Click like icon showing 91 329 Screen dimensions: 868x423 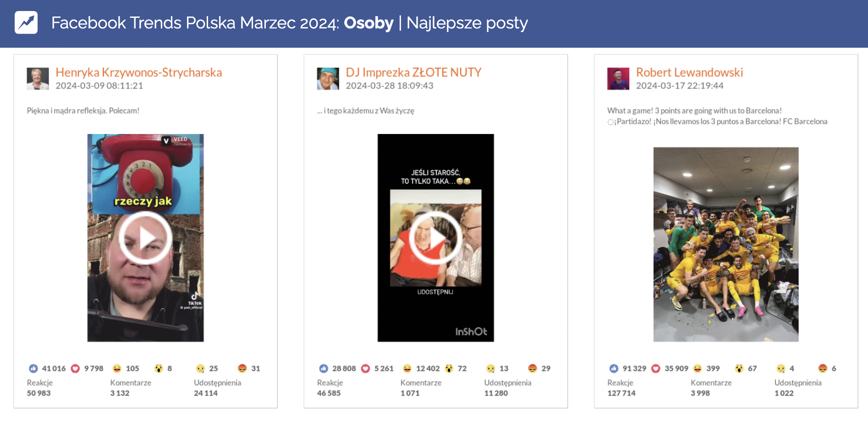(614, 368)
